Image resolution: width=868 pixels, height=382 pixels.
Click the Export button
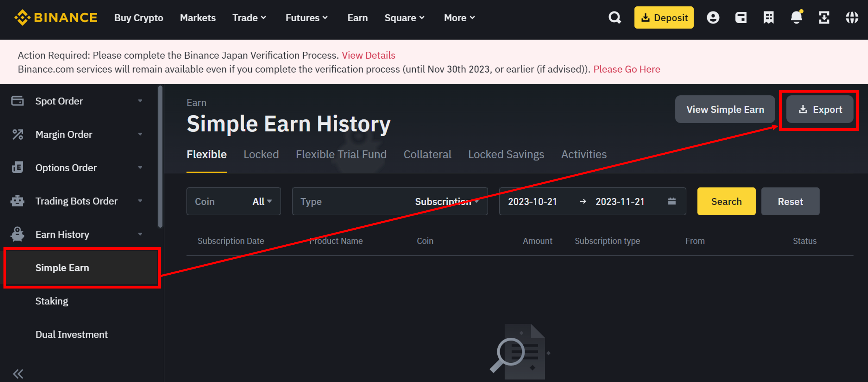pos(820,109)
